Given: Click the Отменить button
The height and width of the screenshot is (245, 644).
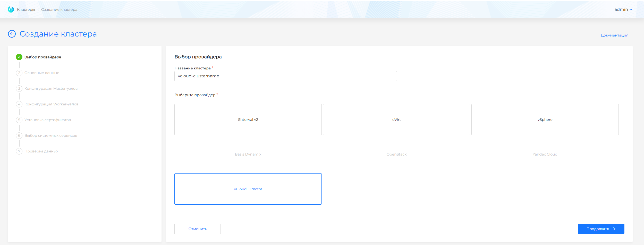Looking at the screenshot, I should (x=198, y=229).
